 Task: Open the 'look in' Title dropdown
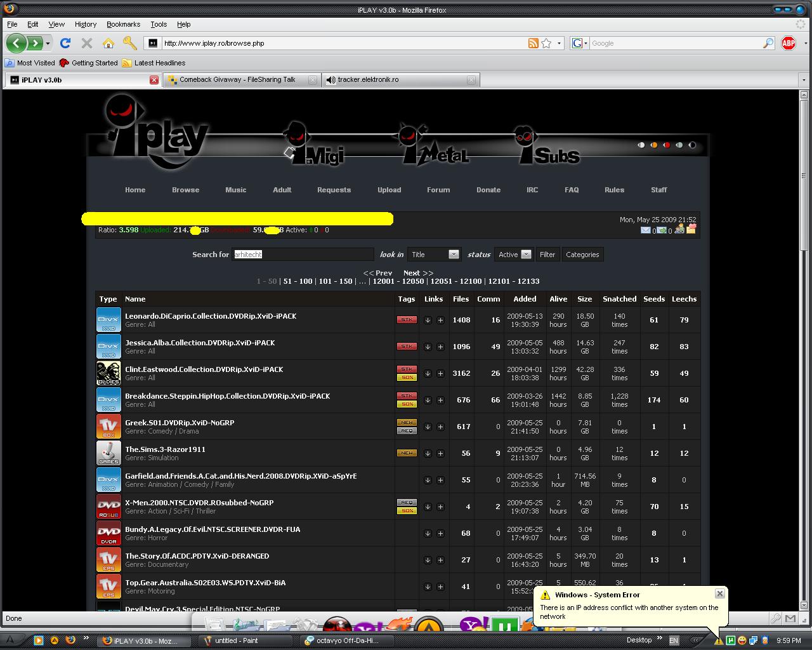pyautogui.click(x=434, y=255)
